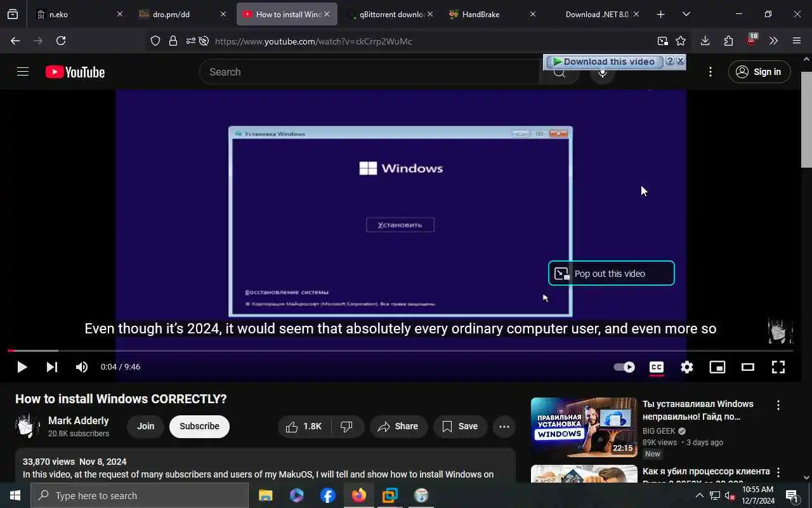Open options for the Как я убил процессор video
This screenshot has width=812, height=508.
tap(778, 472)
